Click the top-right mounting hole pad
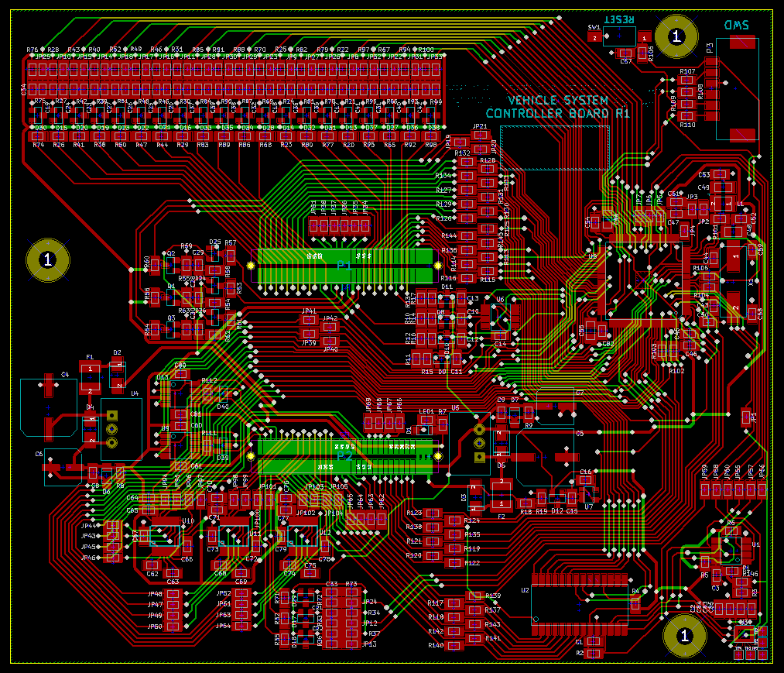 click(676, 36)
